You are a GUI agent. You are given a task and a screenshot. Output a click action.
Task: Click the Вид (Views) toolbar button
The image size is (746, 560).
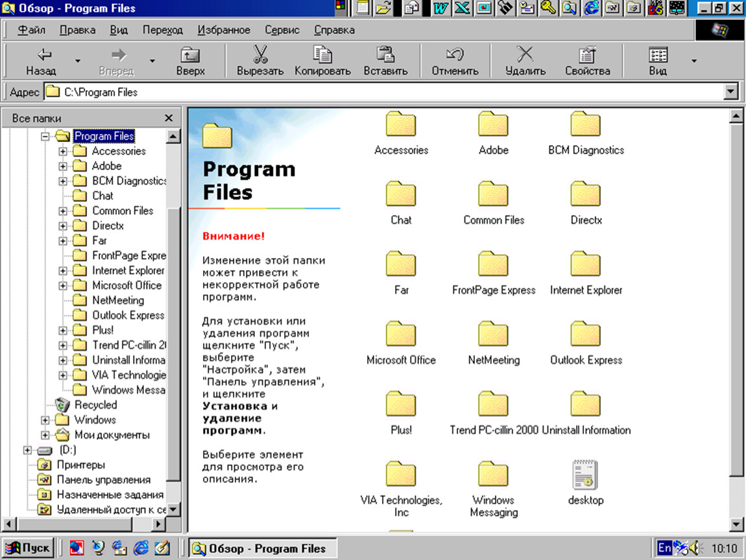click(658, 62)
